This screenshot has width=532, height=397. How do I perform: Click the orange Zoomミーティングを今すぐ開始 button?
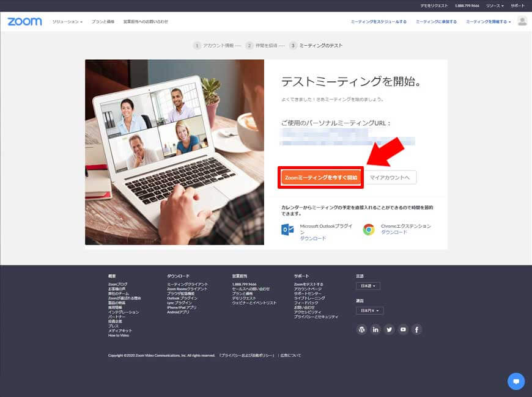point(321,177)
